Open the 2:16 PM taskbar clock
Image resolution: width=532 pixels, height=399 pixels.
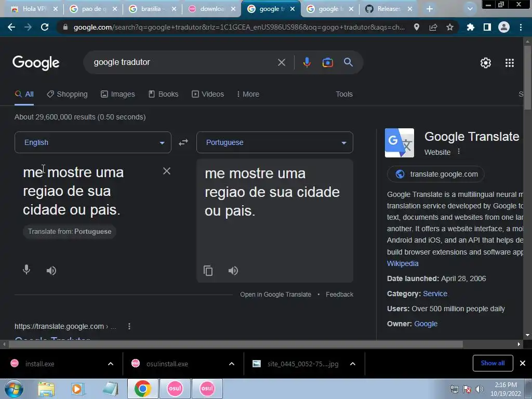click(x=506, y=389)
